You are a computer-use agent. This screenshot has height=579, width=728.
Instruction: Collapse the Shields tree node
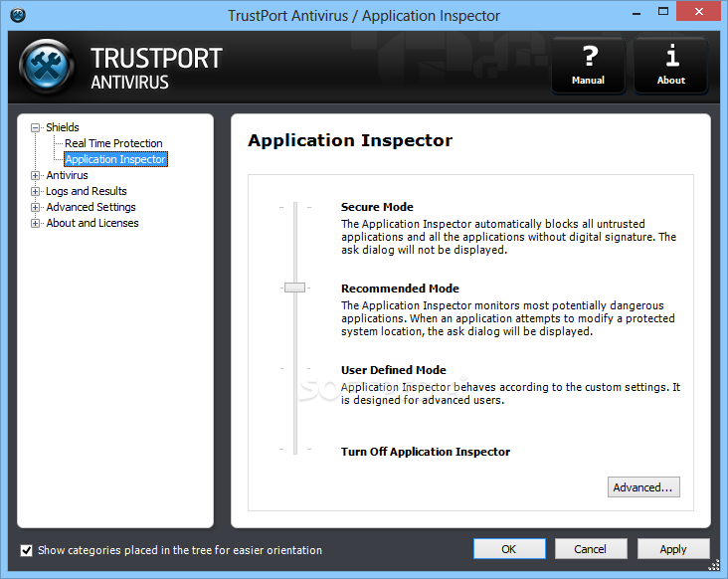click(x=35, y=127)
